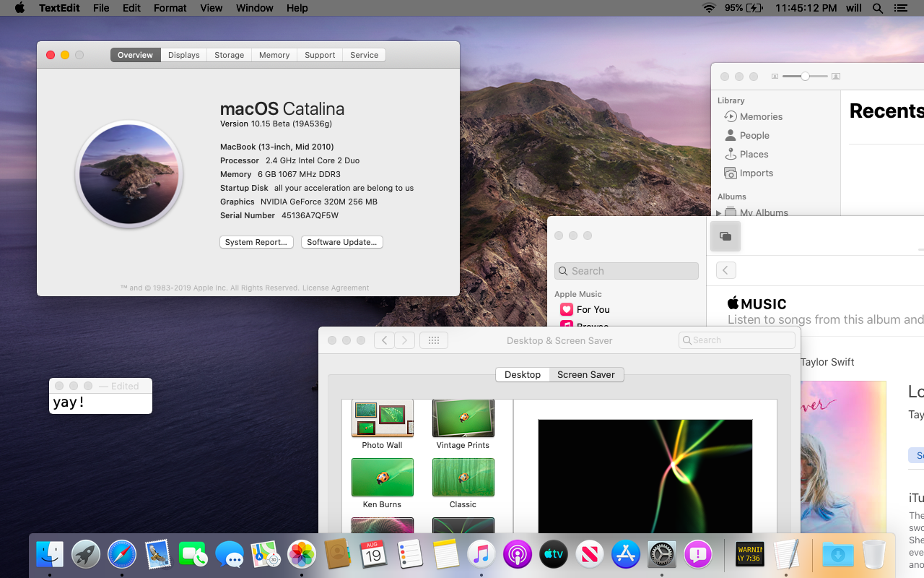The height and width of the screenshot is (578, 924).
Task: Launch Launchpad from the Dock
Action: (x=86, y=554)
